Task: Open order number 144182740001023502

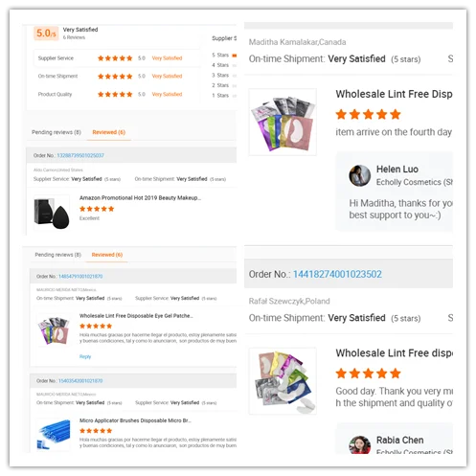Action: [337, 274]
